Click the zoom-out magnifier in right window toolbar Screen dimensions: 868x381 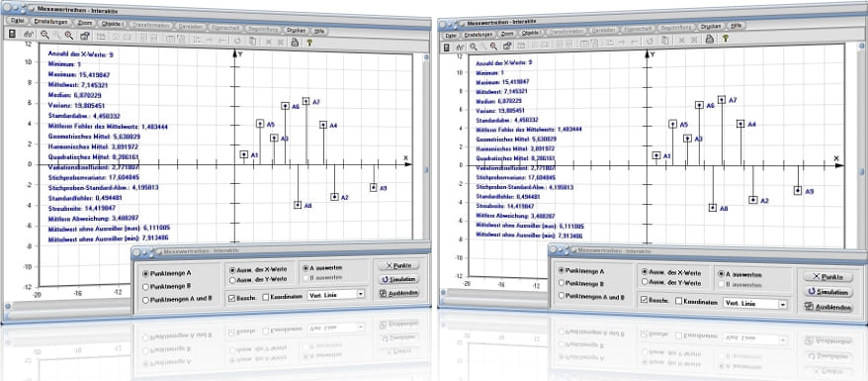point(493,46)
